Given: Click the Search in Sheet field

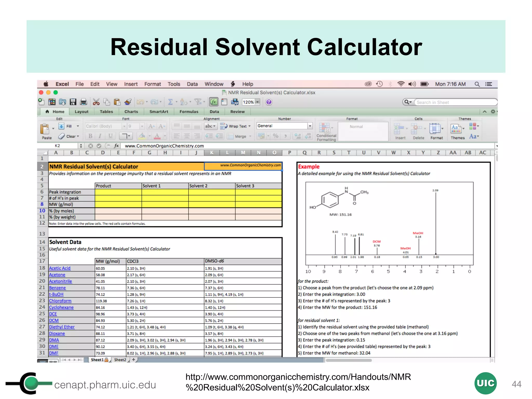Looking at the screenshot, I should 455,102.
